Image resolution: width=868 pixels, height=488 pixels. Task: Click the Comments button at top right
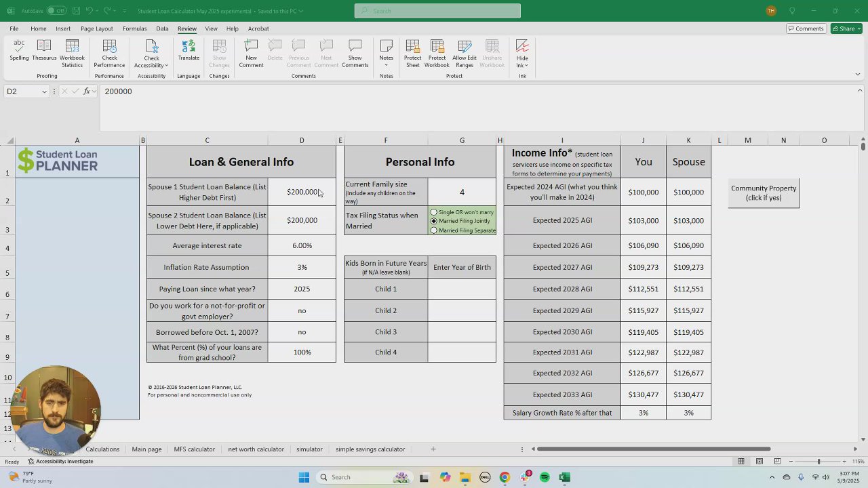click(806, 28)
